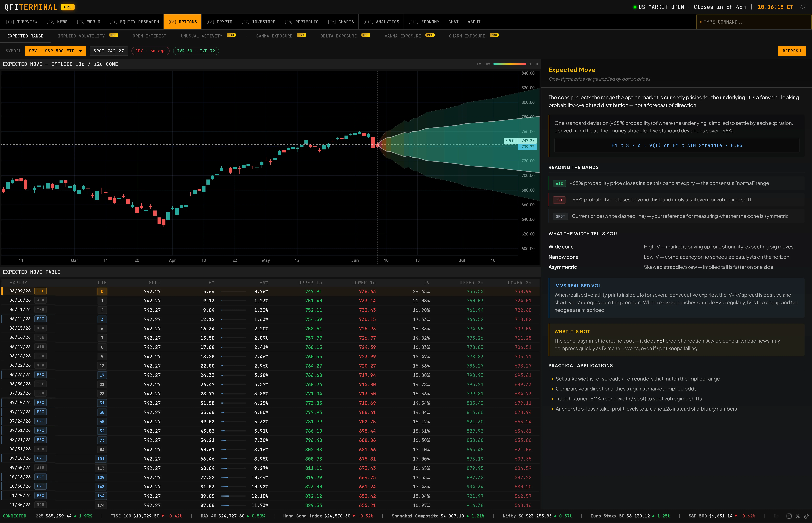Open the notifications bell

tap(803, 7)
